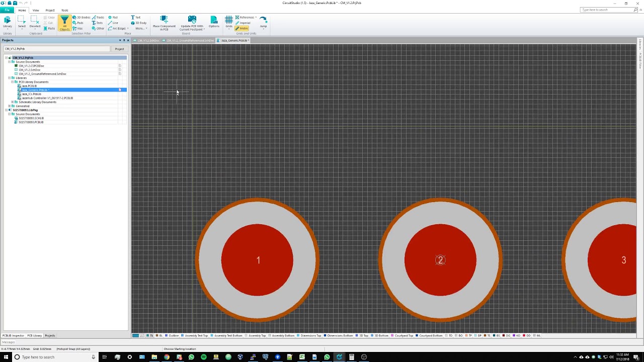The height and width of the screenshot is (362, 644).
Task: Click the Project button in Projects panel
Action: tap(119, 49)
